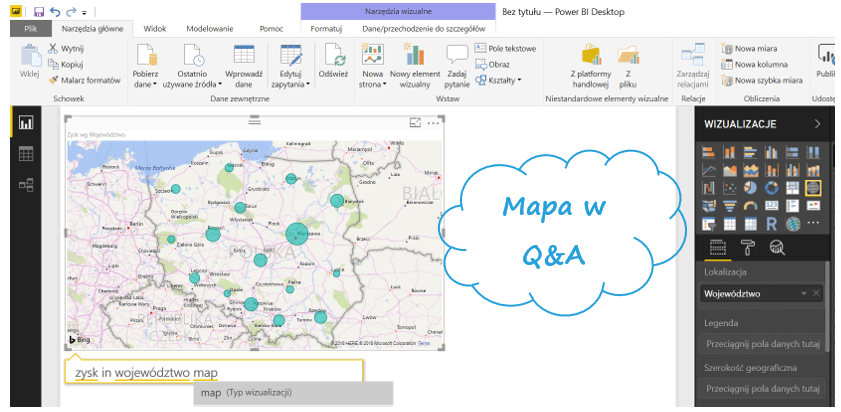841x412 pixels.
Task: Click the Q&A question input box
Action: click(x=215, y=373)
